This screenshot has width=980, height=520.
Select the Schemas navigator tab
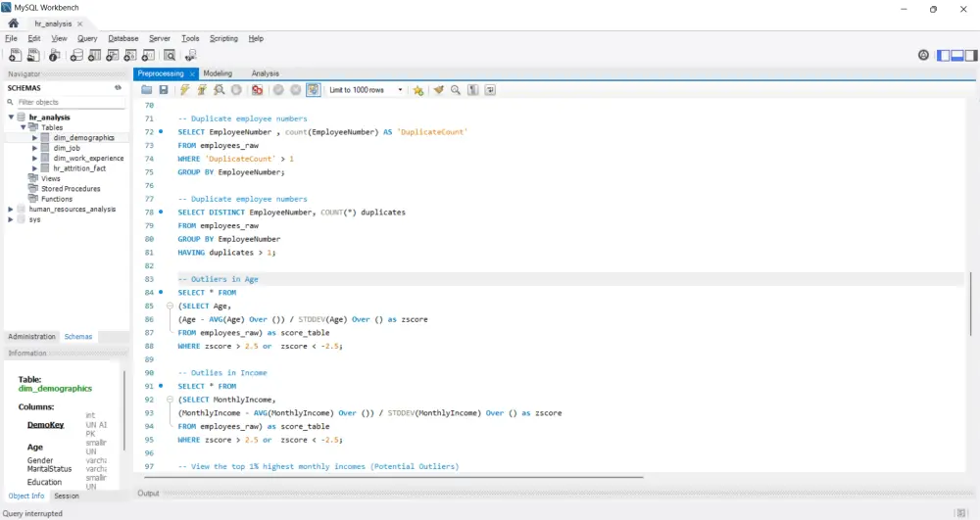(78, 337)
